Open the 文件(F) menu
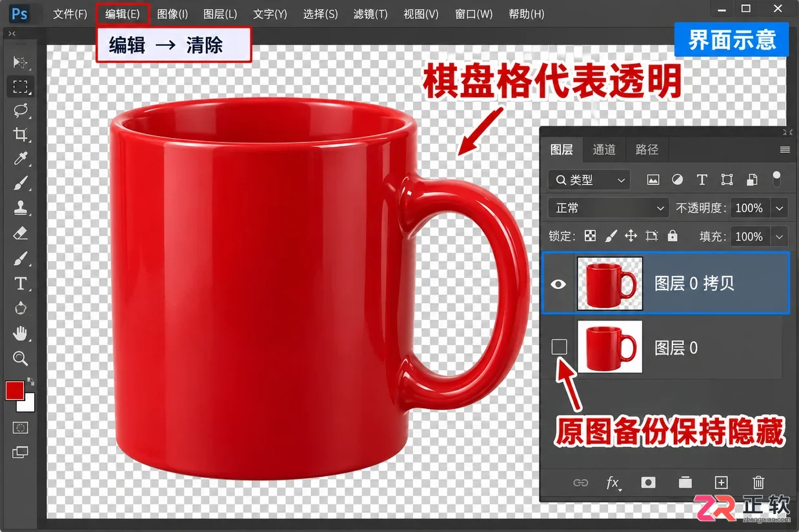 pos(70,14)
